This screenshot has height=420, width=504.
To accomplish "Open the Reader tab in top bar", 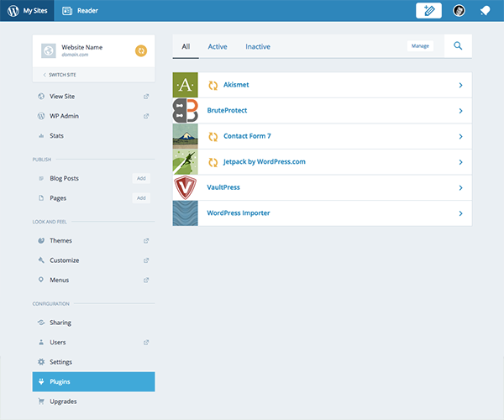I will click(x=80, y=11).
